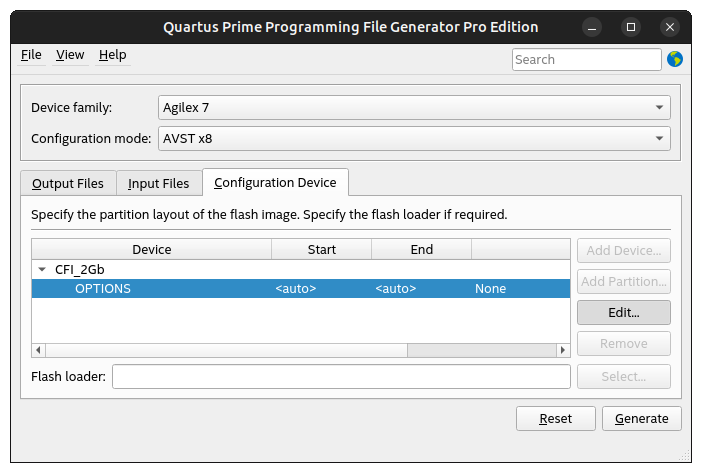The width and height of the screenshot is (702, 473).
Task: Collapse the CFI_2Gb device tree node
Action: [x=42, y=269]
